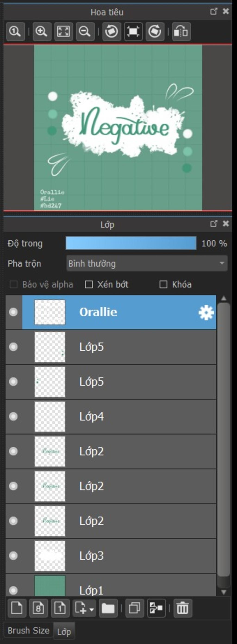The image size is (237, 644).
Task: Adjust the Độ trong opacity slider
Action: 131,243
